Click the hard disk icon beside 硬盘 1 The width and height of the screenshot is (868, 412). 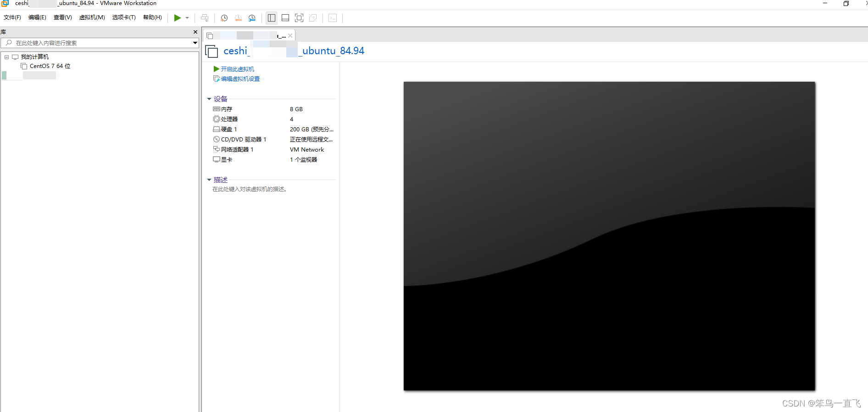coord(217,129)
